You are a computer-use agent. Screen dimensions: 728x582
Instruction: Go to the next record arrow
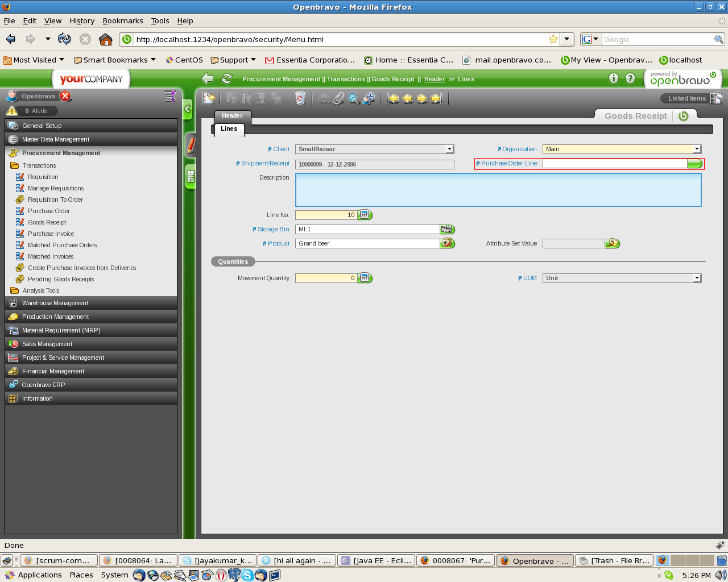tap(421, 98)
